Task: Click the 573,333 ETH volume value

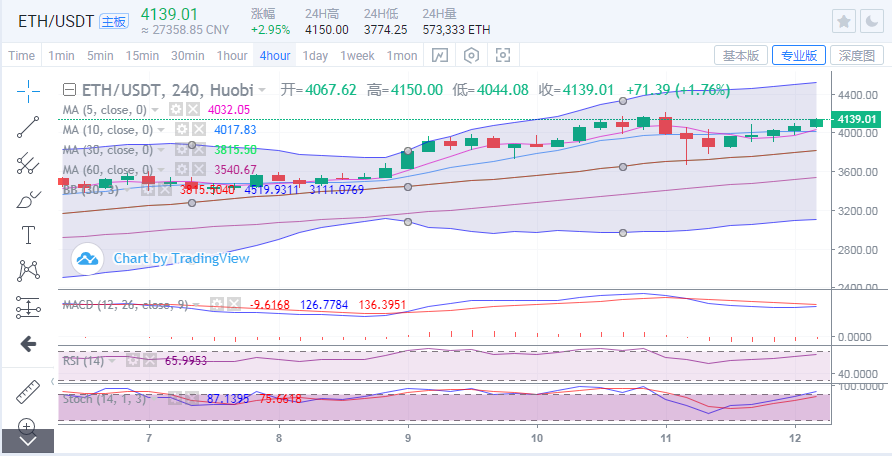Action: (456, 30)
